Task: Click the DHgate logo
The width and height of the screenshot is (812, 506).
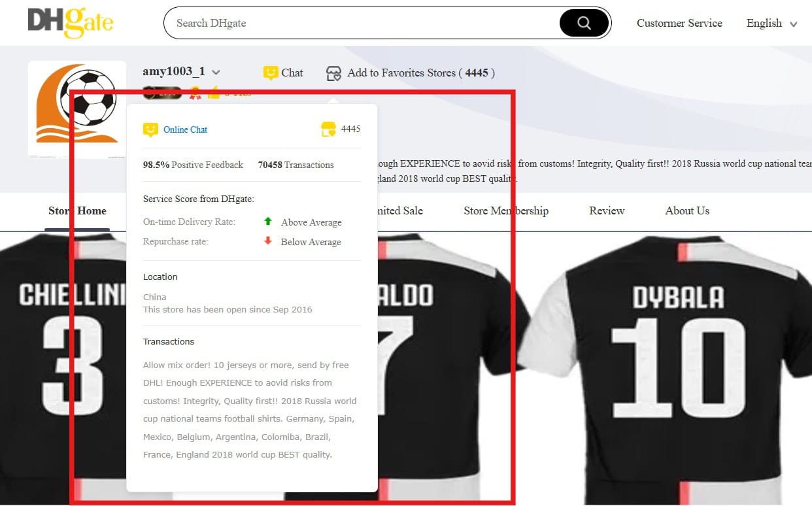Action: pos(71,23)
